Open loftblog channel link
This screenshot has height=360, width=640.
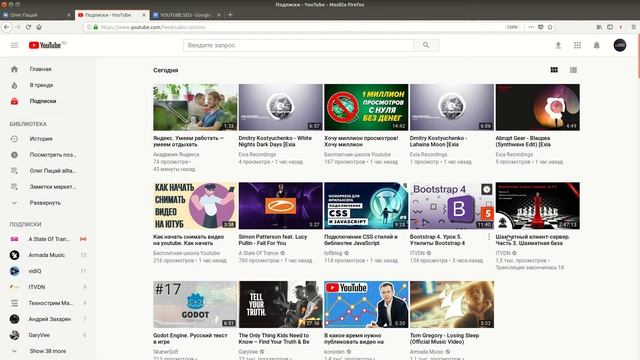tap(333, 253)
